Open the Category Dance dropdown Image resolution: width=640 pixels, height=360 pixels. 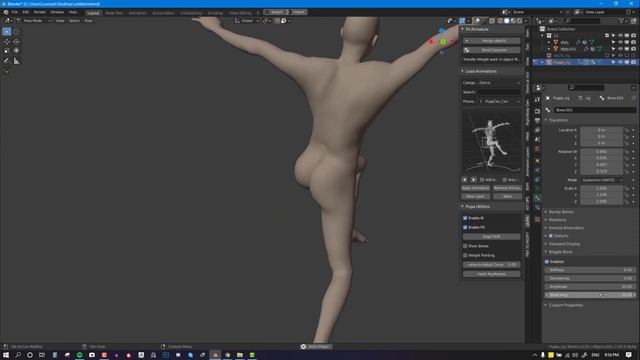(x=499, y=83)
